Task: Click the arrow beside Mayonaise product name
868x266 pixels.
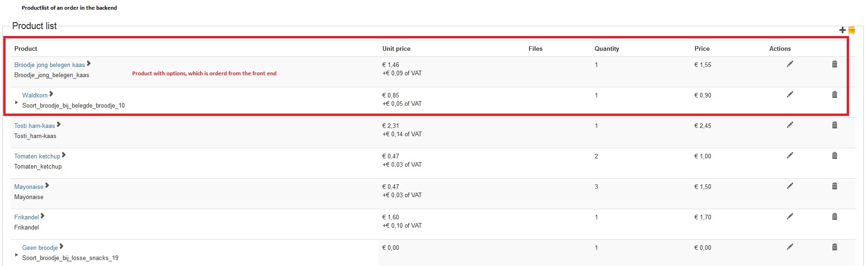Action: [x=47, y=186]
